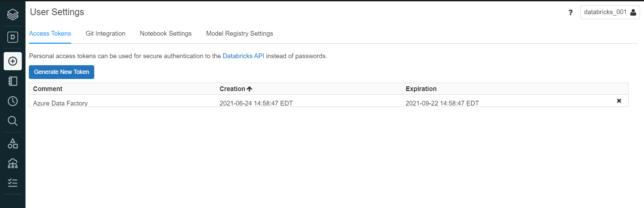Follow the Databricks API link

click(243, 56)
